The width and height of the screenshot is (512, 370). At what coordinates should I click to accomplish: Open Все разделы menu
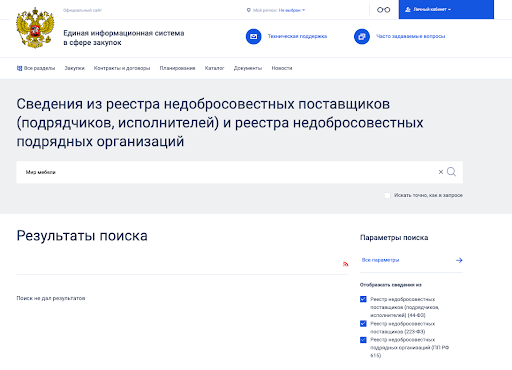click(x=39, y=68)
